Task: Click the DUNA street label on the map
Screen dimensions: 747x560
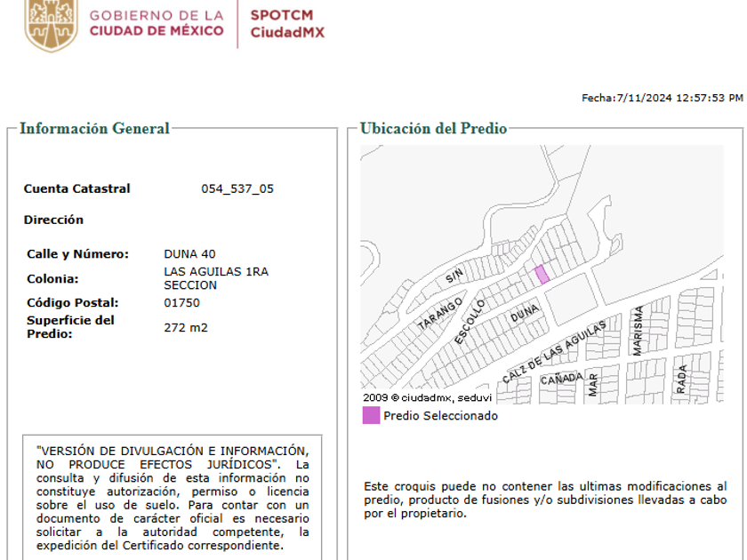Action: (525, 313)
